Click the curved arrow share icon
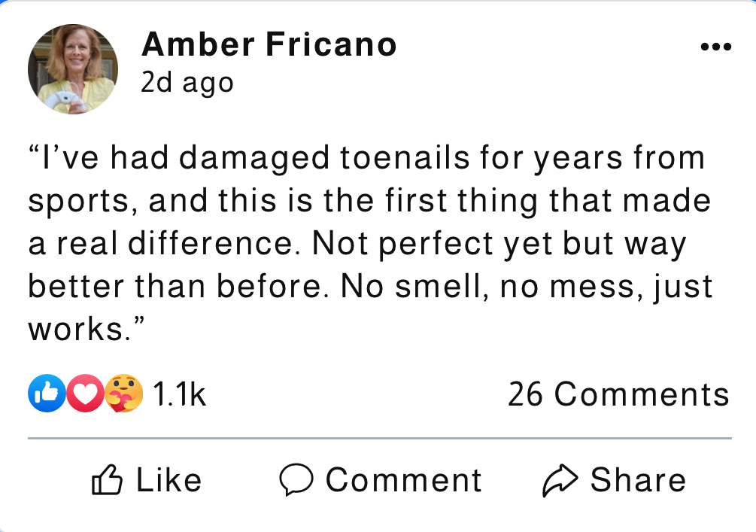 (x=560, y=480)
